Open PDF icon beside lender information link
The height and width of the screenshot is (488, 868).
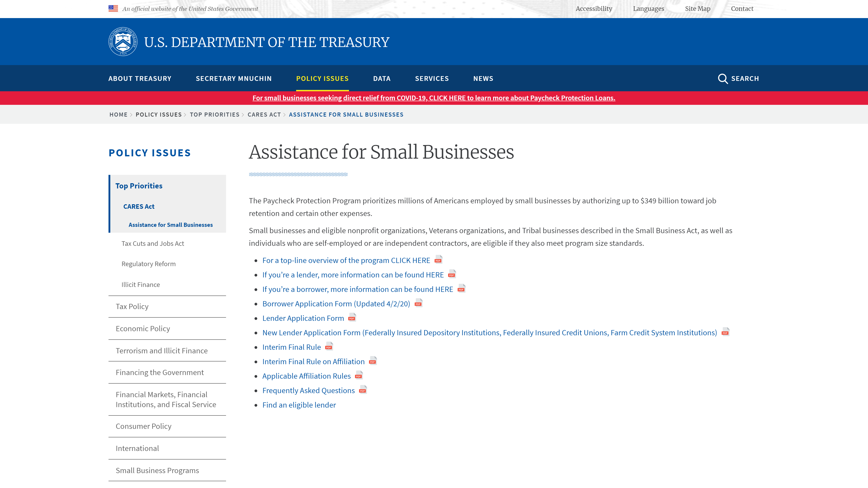coord(452,274)
